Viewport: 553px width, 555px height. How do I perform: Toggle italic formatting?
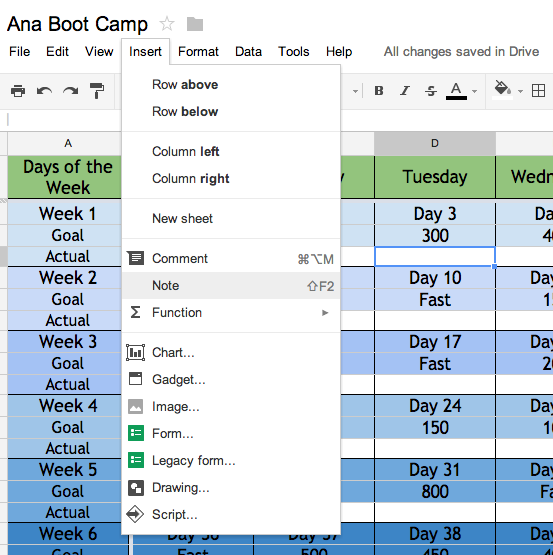(x=405, y=91)
